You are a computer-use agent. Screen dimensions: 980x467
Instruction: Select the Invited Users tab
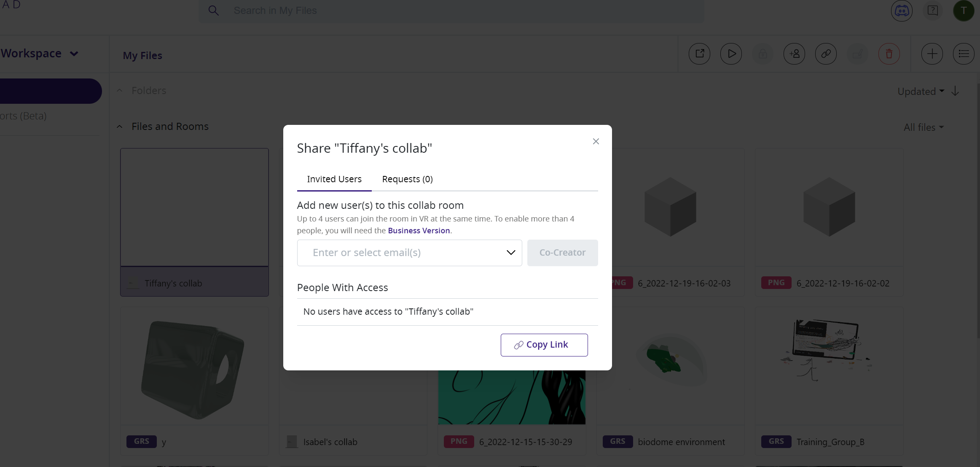tap(334, 179)
